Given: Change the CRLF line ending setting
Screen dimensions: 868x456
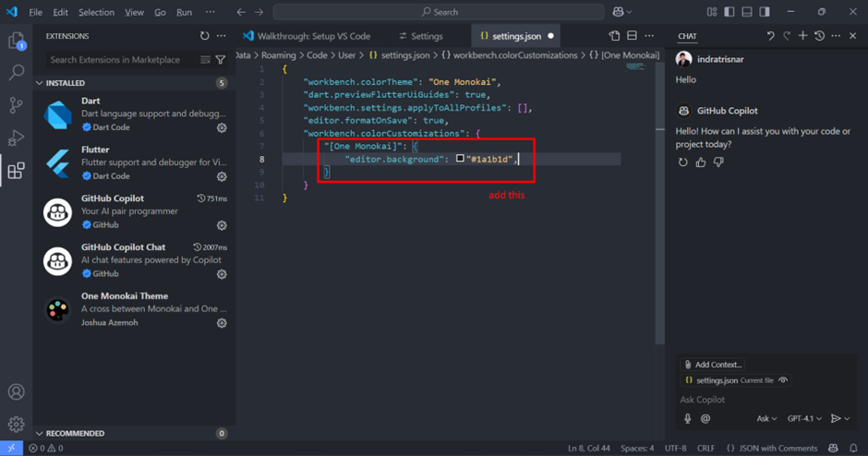Looking at the screenshot, I should pos(705,449).
